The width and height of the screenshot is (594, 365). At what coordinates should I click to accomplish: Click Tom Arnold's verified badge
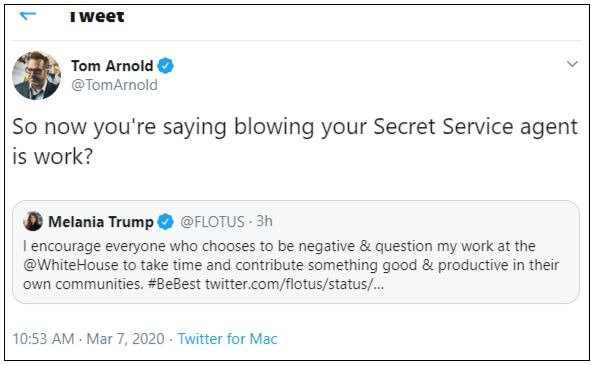[x=166, y=66]
